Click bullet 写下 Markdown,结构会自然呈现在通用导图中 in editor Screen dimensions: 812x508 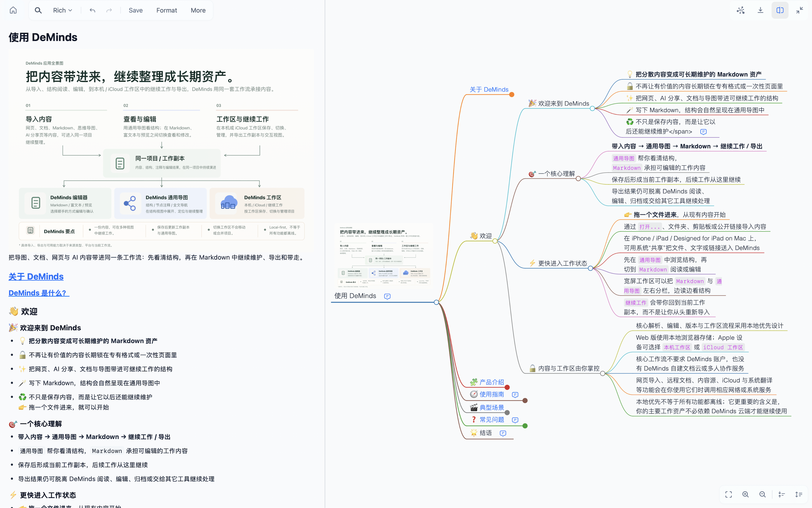(89, 383)
